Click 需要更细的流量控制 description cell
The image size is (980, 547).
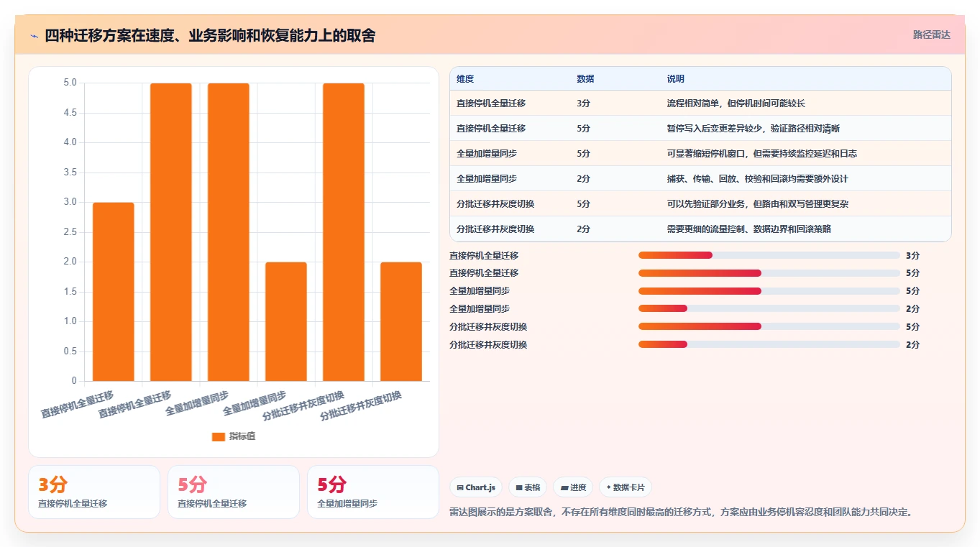pyautogui.click(x=749, y=229)
